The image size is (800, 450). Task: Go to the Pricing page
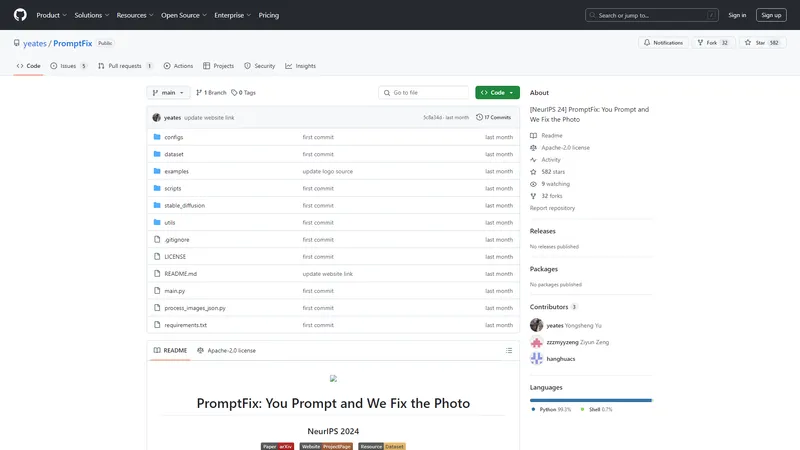(x=268, y=15)
